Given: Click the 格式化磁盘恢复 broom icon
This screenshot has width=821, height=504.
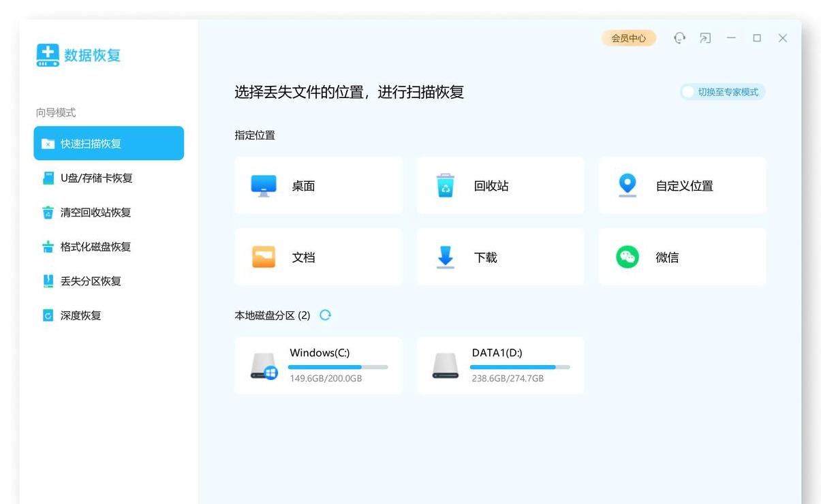Looking at the screenshot, I should click(x=48, y=247).
